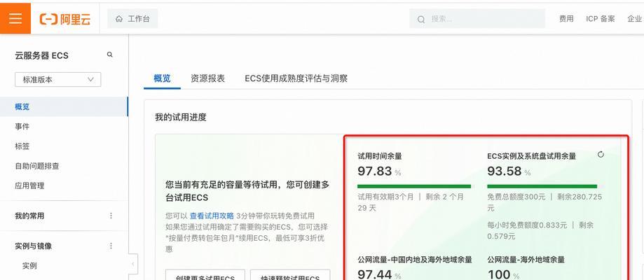Screen dimensions: 644x280
Task: Click the 快速释放试用ECS button
Action: point(290,275)
